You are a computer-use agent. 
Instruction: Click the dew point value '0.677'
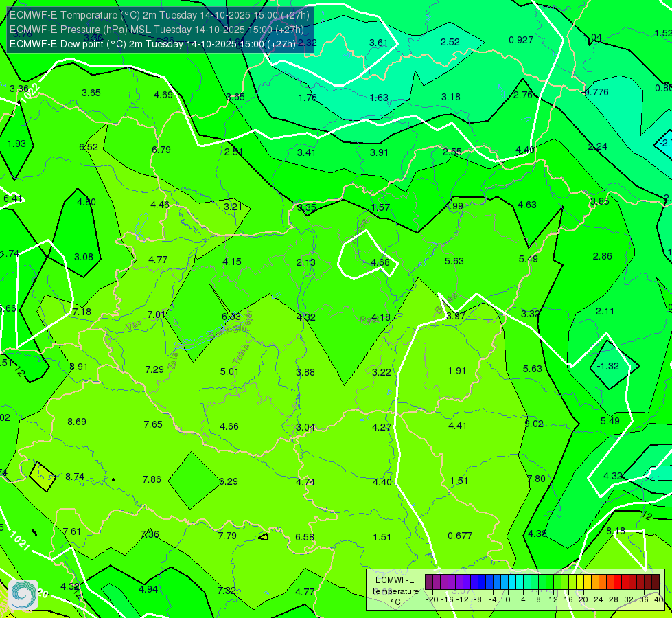pyautogui.click(x=460, y=536)
